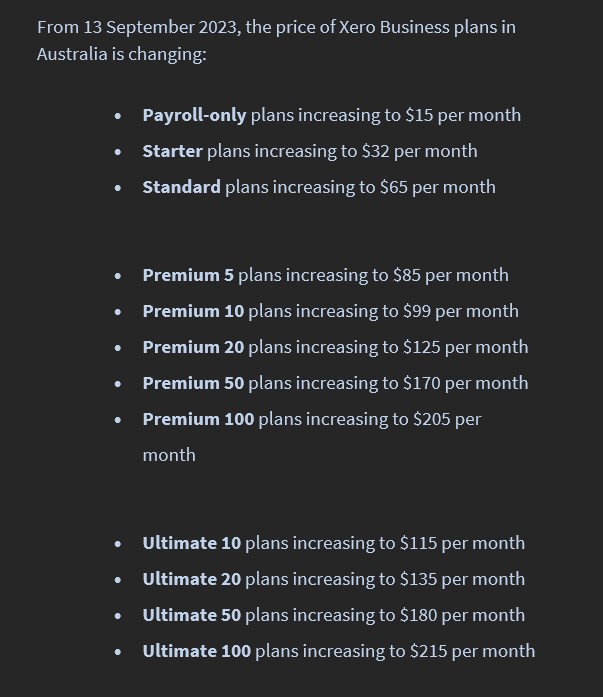Click the bullet before Ultimate 10
Screen dimensions: 603x697
(x=118, y=544)
